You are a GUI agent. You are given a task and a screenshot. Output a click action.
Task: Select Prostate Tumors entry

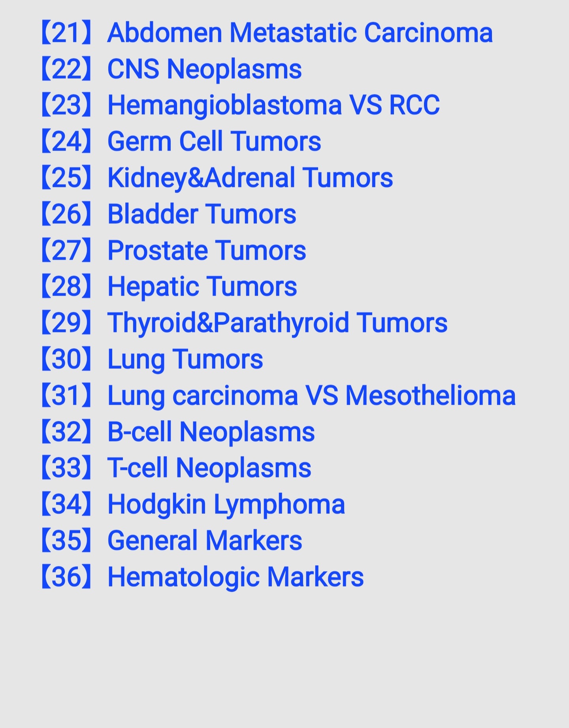pyautogui.click(x=207, y=251)
